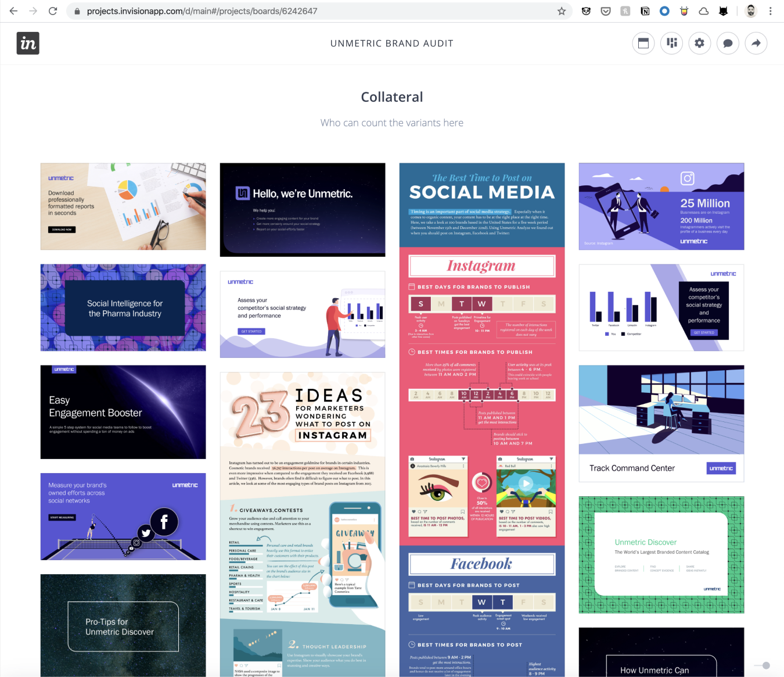Open the Best Time to Post infographic
This screenshot has width=784, height=677.
pyautogui.click(x=482, y=420)
